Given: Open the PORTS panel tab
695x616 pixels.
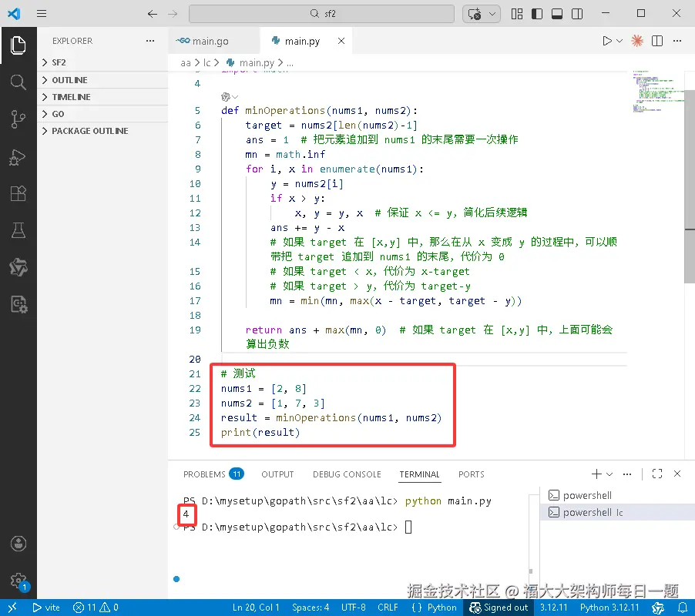Looking at the screenshot, I should (471, 474).
